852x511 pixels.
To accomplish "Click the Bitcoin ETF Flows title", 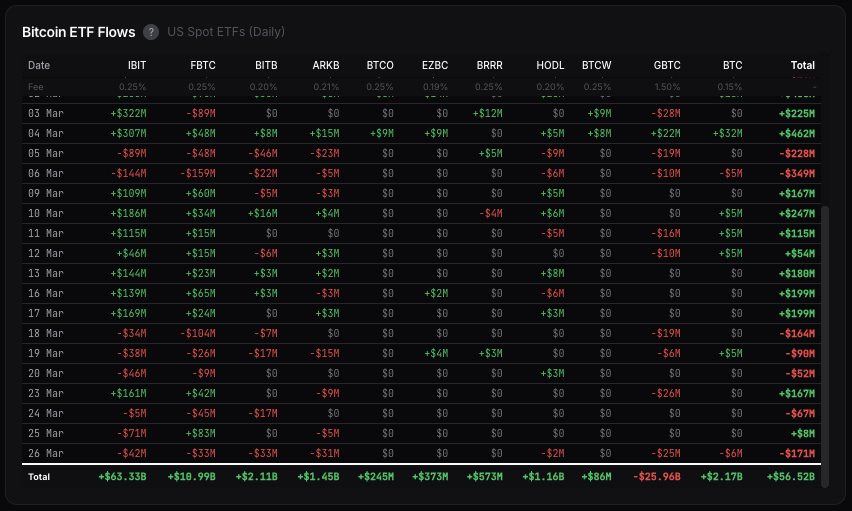I will coord(78,32).
